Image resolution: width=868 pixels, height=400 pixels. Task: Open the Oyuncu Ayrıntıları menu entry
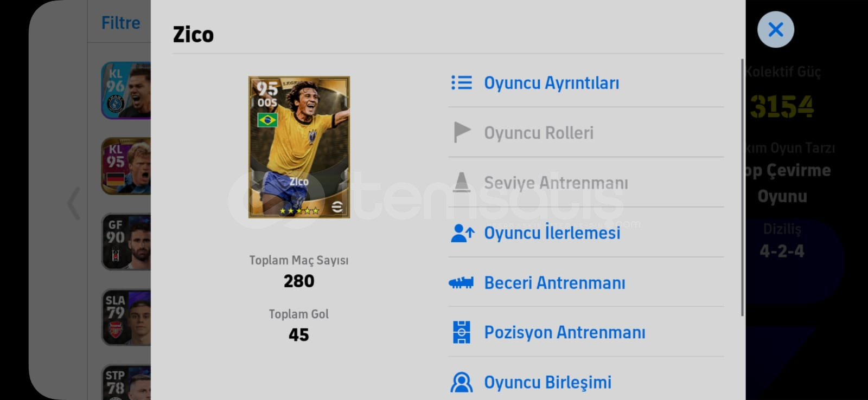586,83
